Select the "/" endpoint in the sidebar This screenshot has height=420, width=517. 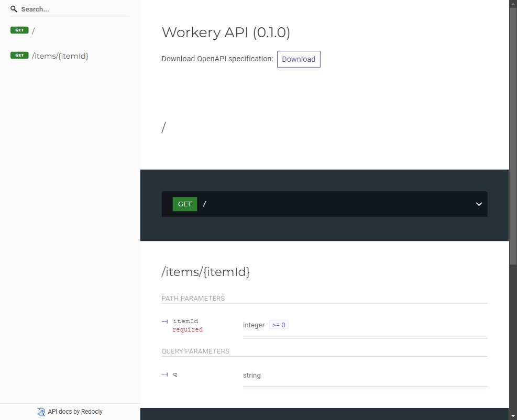tap(32, 30)
